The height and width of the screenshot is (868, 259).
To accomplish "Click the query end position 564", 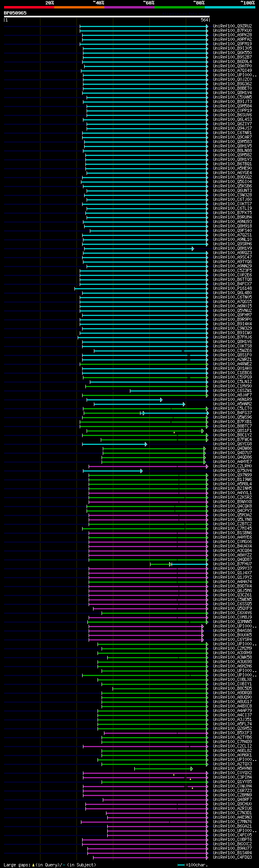I will tap(204, 20).
